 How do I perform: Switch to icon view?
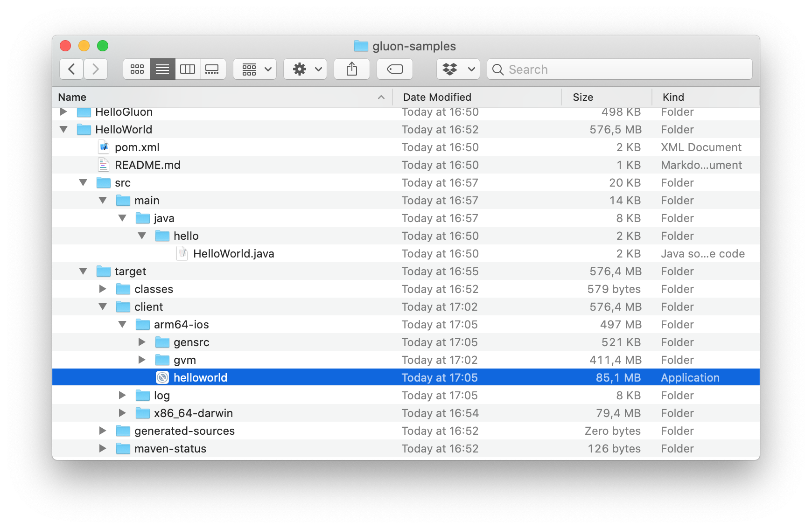[x=137, y=70]
